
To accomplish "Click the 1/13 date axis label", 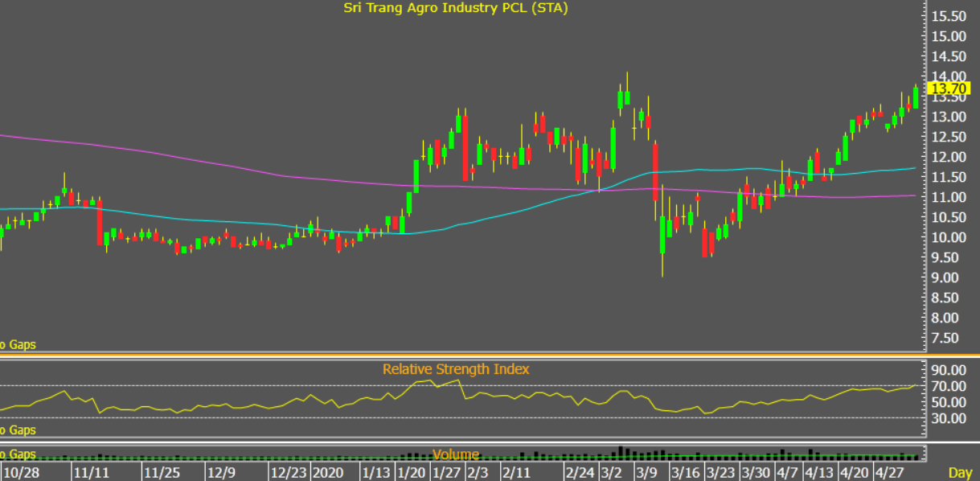I will (x=377, y=472).
